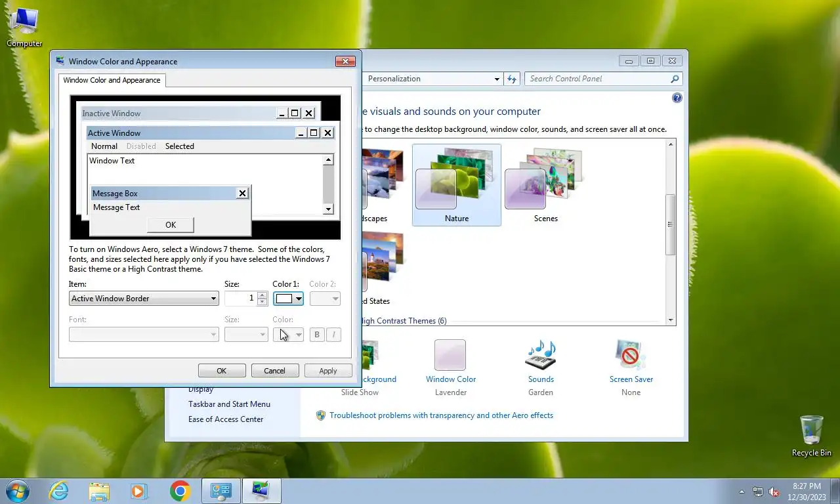Close the Window Color and Appearance dialog

tap(345, 62)
